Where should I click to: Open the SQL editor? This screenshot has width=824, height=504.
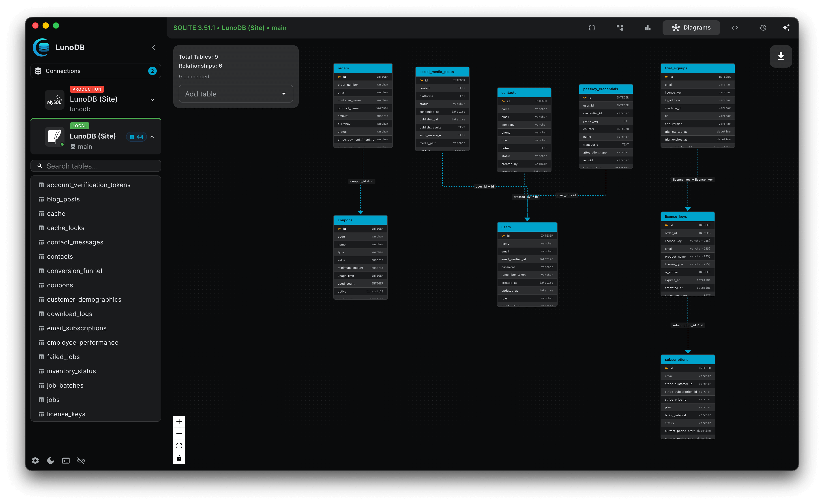point(592,28)
